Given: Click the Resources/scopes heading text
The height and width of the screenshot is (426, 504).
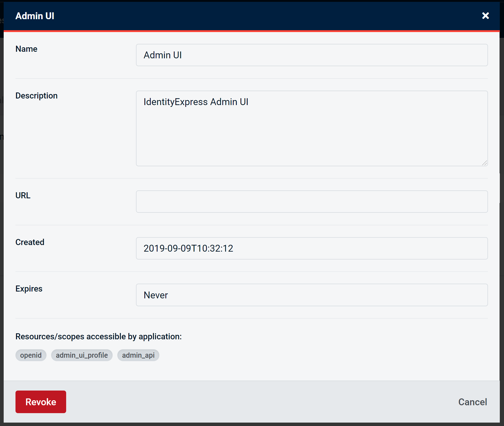Looking at the screenshot, I should (x=98, y=336).
